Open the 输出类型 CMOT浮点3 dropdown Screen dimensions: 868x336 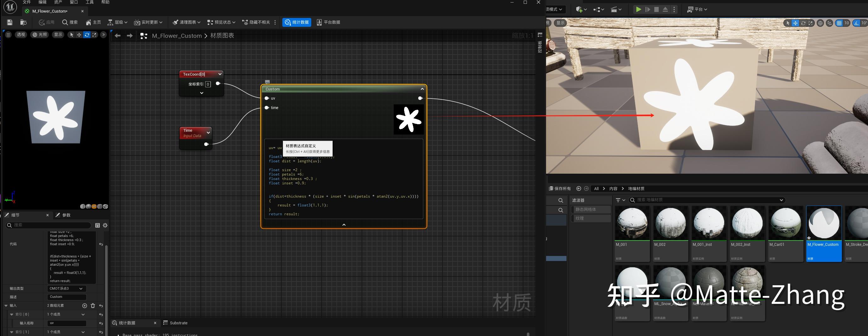tap(66, 288)
